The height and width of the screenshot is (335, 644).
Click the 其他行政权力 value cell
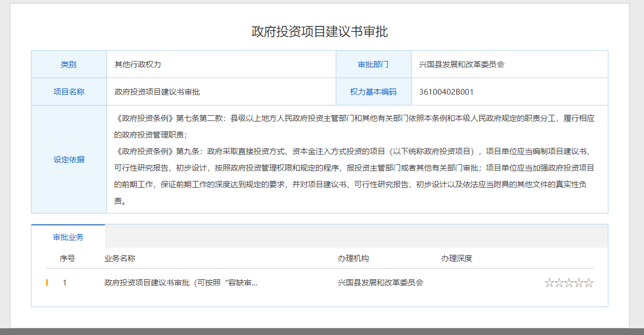pyautogui.click(x=138, y=65)
